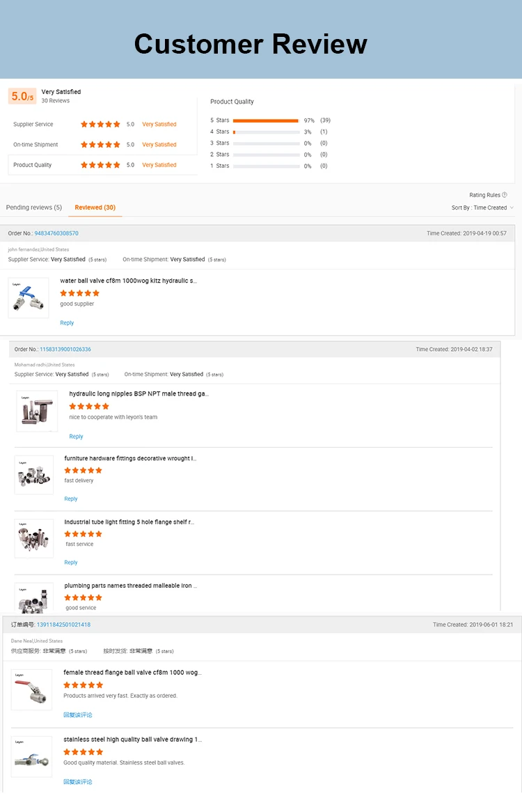
Task: Reply to the "good supplier" review
Action: pos(67,323)
